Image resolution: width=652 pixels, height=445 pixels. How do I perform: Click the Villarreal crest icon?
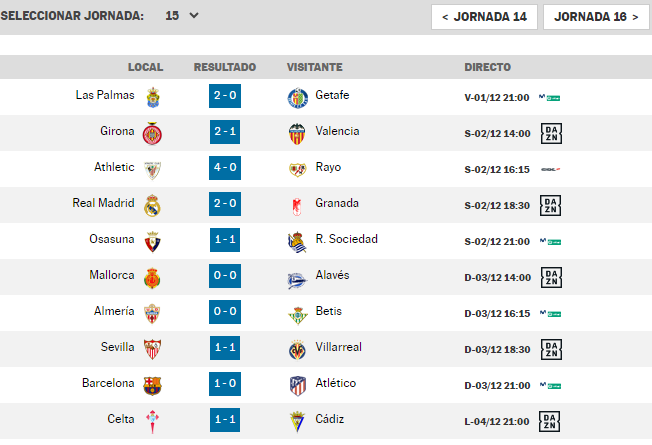click(x=297, y=350)
